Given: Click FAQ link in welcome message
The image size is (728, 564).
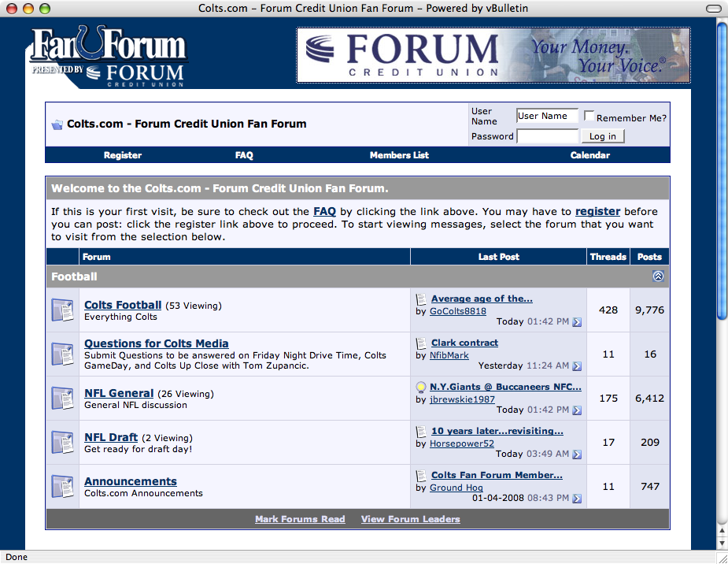Looking at the screenshot, I should click(x=324, y=211).
